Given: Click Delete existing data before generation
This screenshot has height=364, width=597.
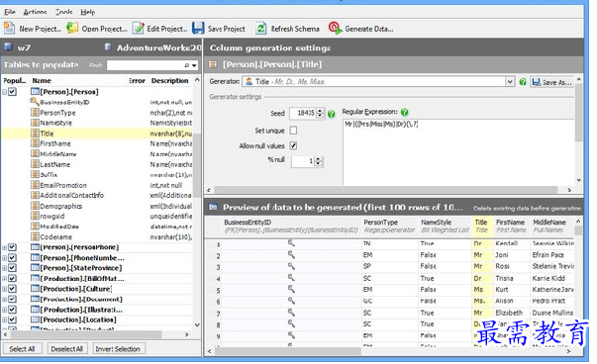Looking at the screenshot, I should pyautogui.click(x=527, y=209).
